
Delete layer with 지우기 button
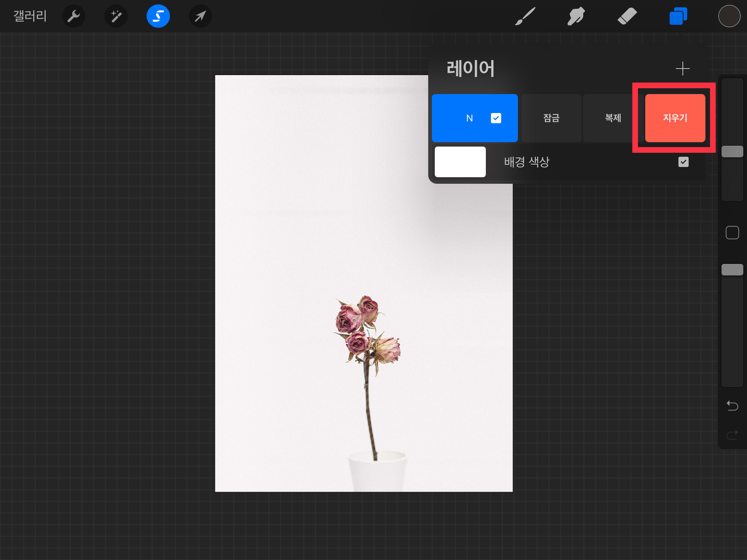675,118
